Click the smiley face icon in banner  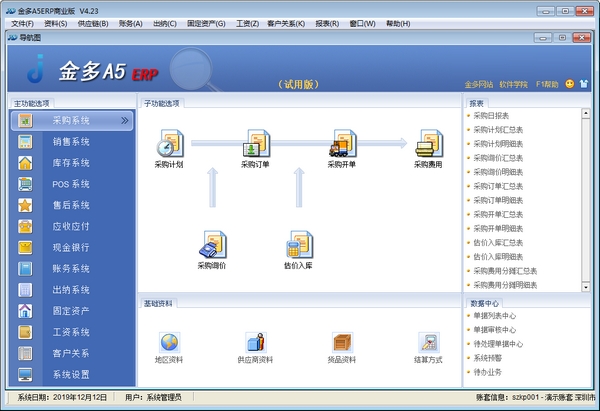click(570, 84)
